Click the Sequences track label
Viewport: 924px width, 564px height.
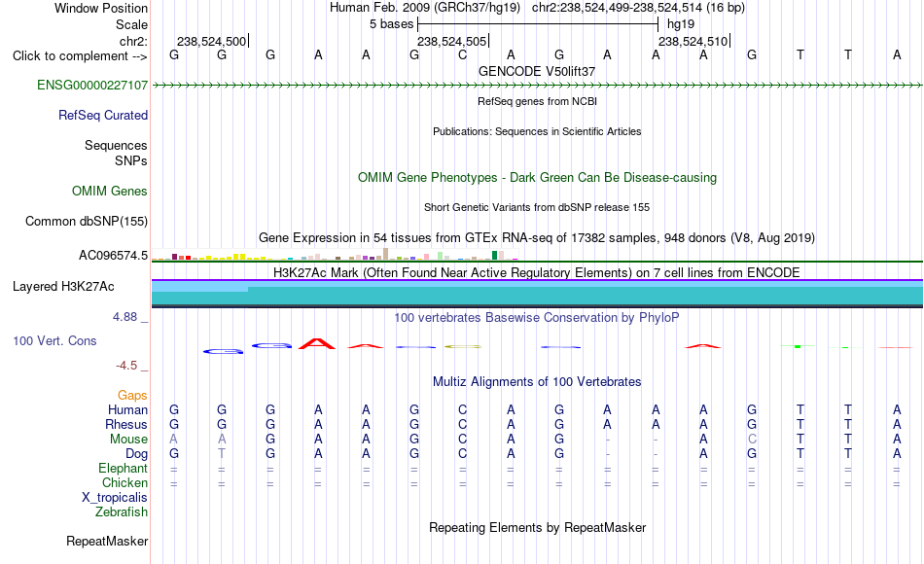(x=116, y=145)
